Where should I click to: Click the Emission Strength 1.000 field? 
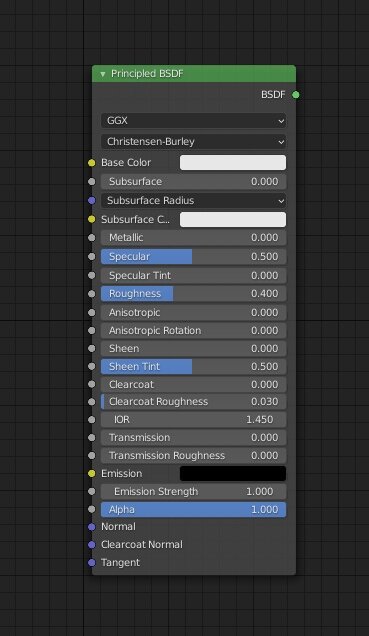pyautogui.click(x=193, y=491)
